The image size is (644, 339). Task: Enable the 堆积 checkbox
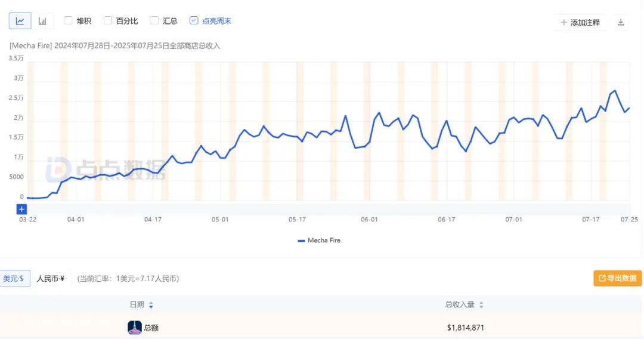pyautogui.click(x=69, y=20)
